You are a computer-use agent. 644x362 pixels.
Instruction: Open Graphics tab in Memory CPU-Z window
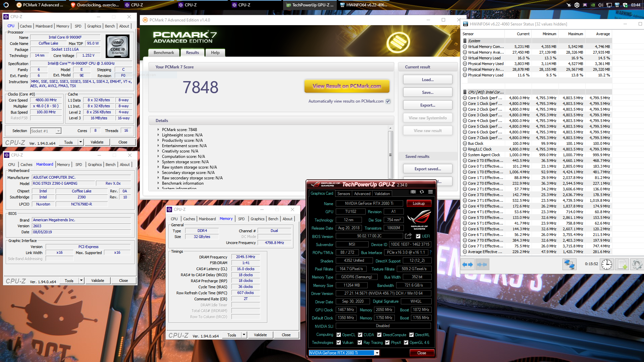pos(257,219)
